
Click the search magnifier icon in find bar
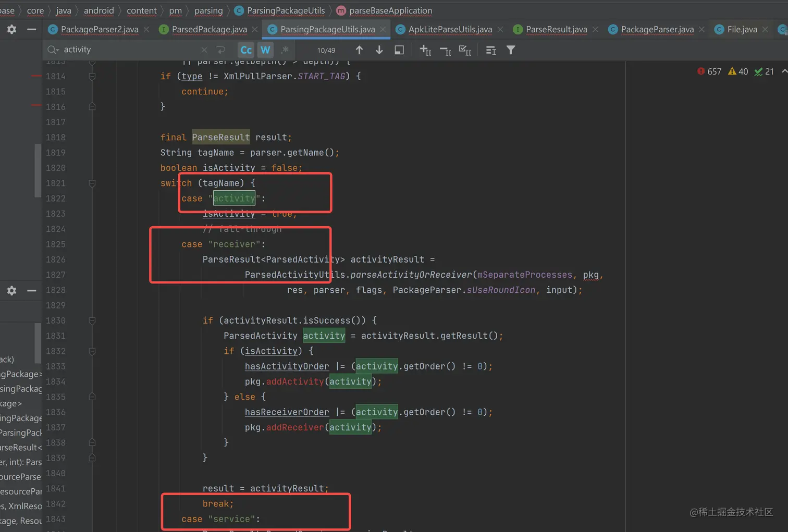point(53,50)
